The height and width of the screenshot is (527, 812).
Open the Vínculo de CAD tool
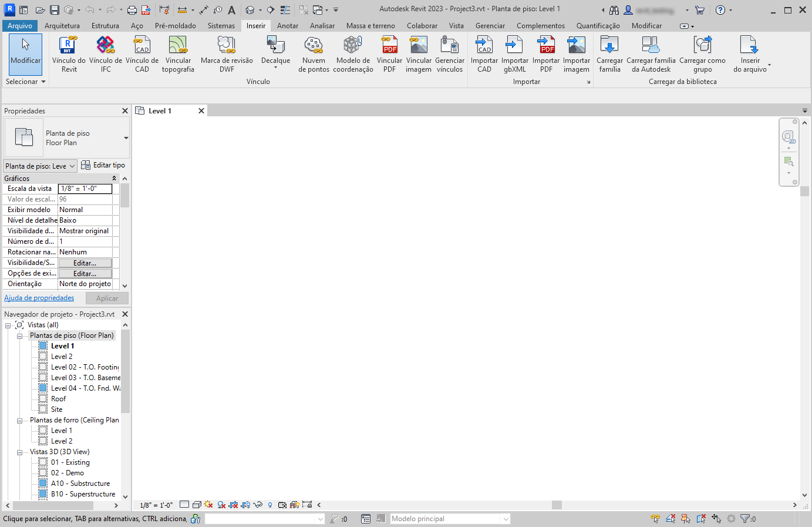point(142,55)
